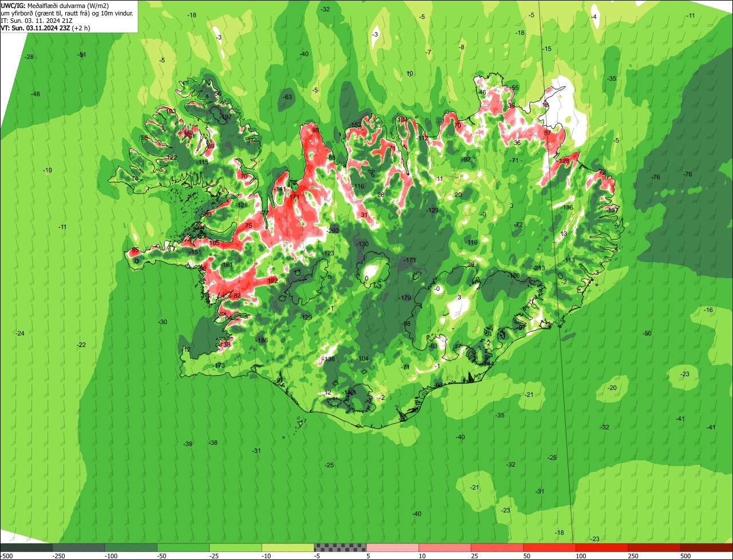The height and width of the screenshot is (560, 733).
Task: Click map value '-113' in the east
Action: pyautogui.click(x=569, y=261)
